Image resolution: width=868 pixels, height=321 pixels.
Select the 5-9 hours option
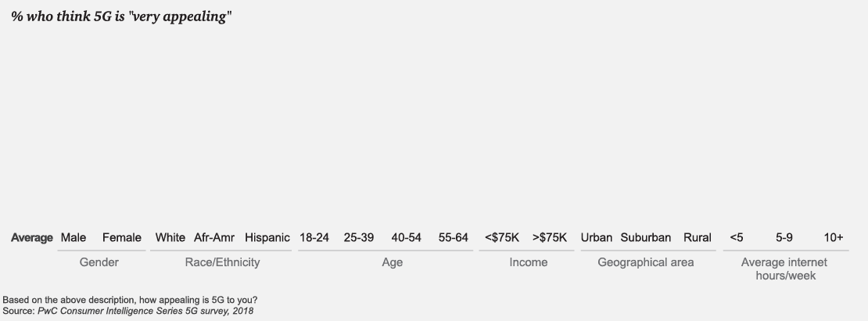(784, 237)
